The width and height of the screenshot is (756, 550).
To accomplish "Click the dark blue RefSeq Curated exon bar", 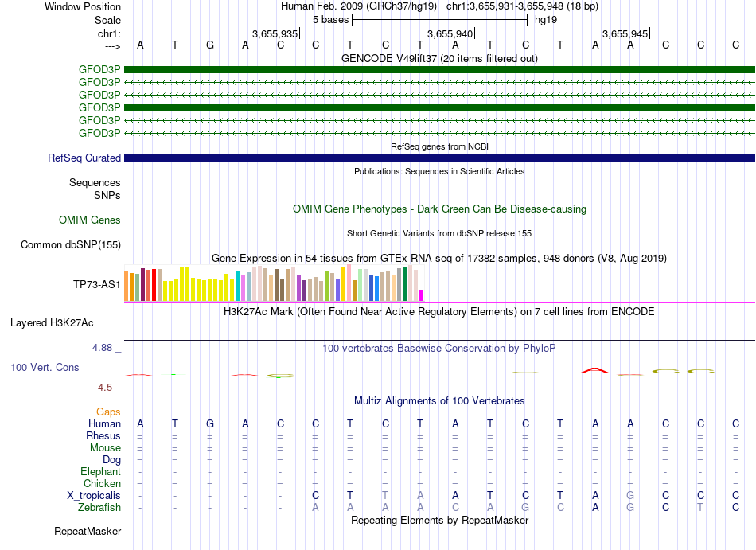I will click(x=439, y=158).
